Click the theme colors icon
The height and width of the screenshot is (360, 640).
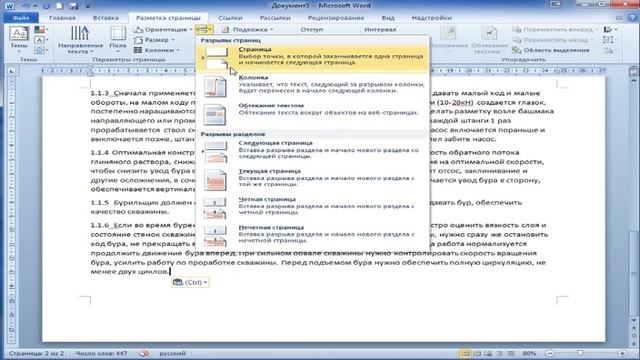[40, 30]
